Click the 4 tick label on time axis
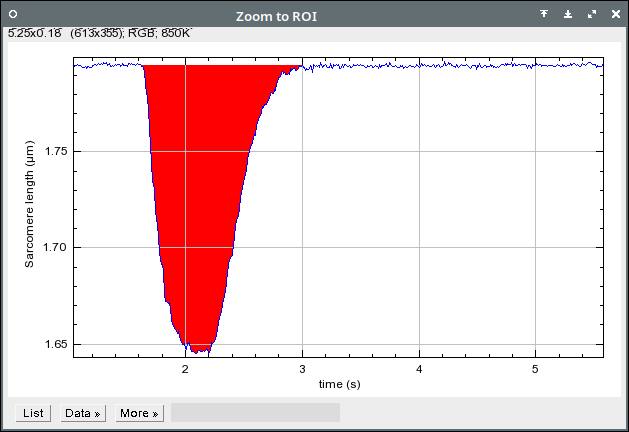Screen dimensions: 629x432 click(419, 369)
